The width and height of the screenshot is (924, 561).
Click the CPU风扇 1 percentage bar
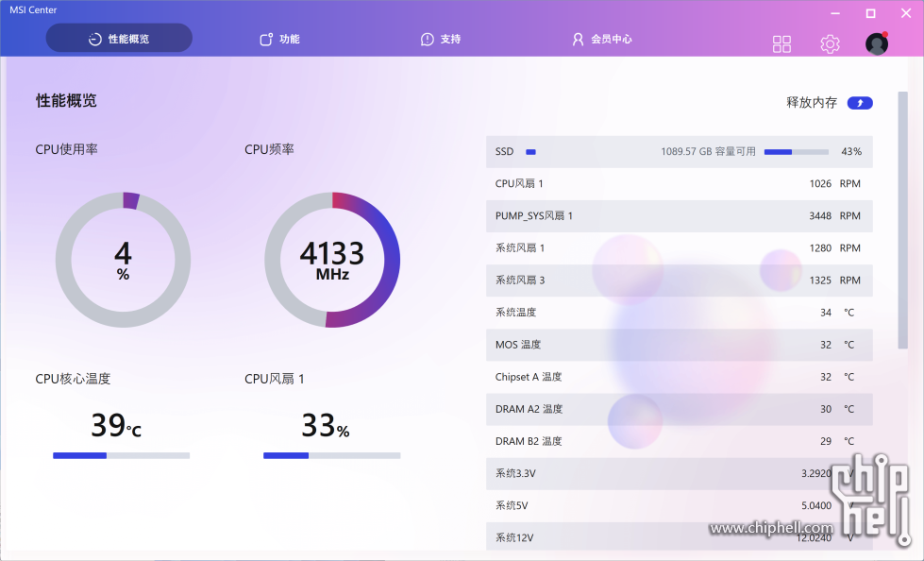pos(332,455)
